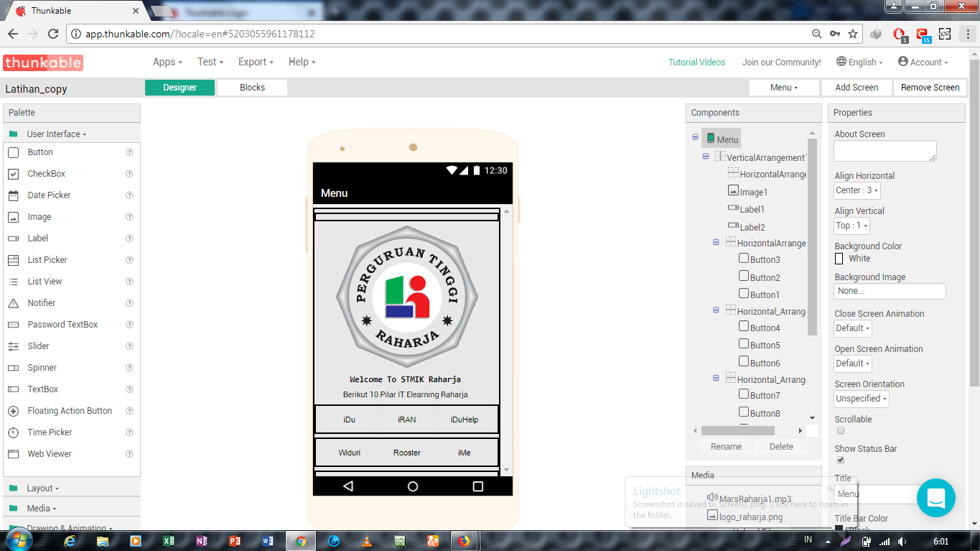This screenshot has height=551, width=980.
Task: Select the Notifier warning icon in palette
Action: 13,303
